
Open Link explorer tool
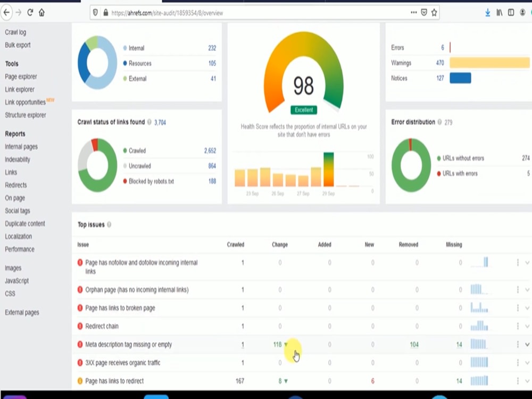19,89
